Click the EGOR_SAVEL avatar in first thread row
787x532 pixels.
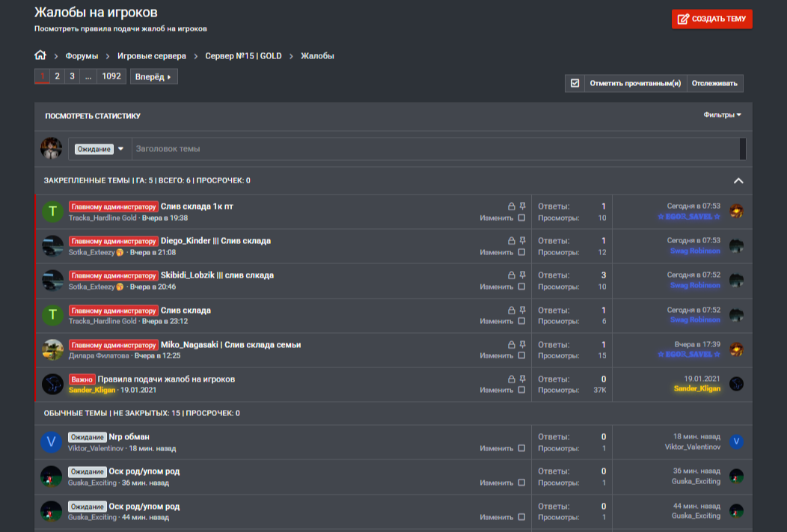pyautogui.click(x=736, y=211)
